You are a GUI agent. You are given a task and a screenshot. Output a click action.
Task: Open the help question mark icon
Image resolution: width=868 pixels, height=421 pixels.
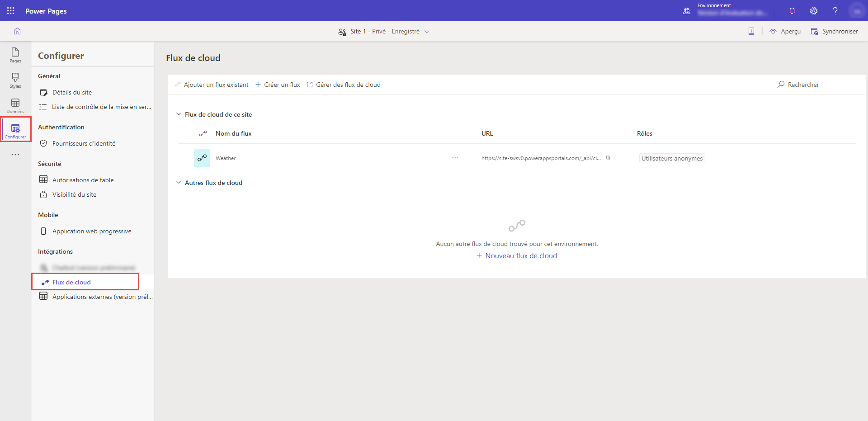[x=835, y=10]
